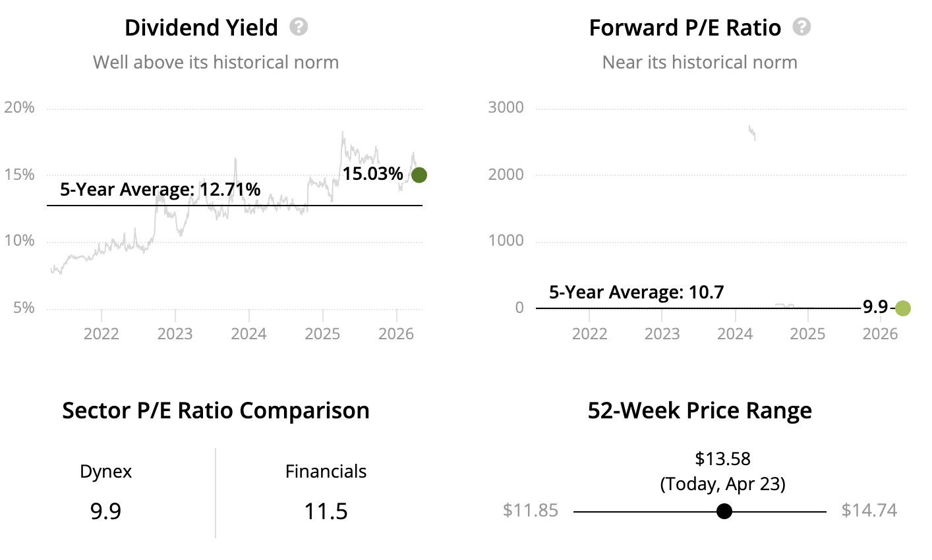
Task: Select the Dynex P/E value 9.9
Action: point(105,511)
